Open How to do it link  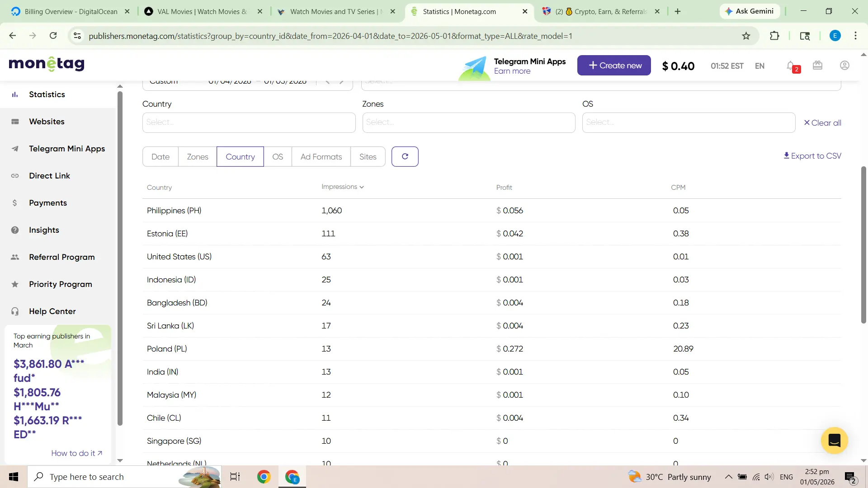point(76,453)
